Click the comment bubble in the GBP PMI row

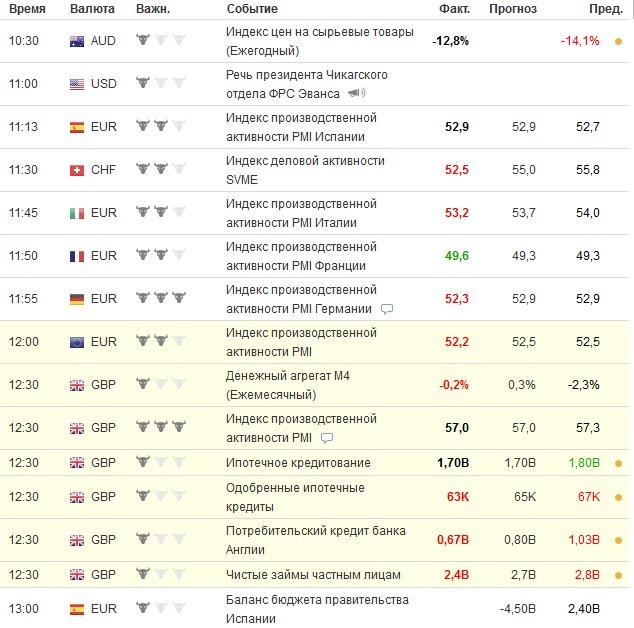(326, 438)
